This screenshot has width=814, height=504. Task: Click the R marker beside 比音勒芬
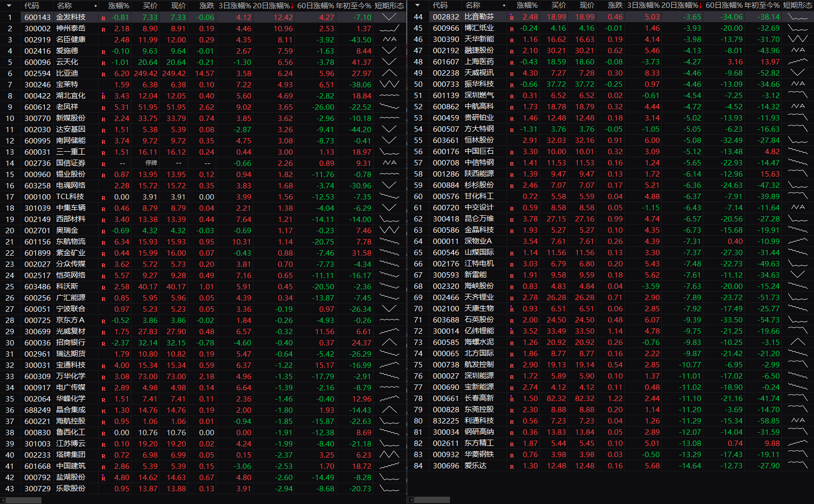[512, 18]
